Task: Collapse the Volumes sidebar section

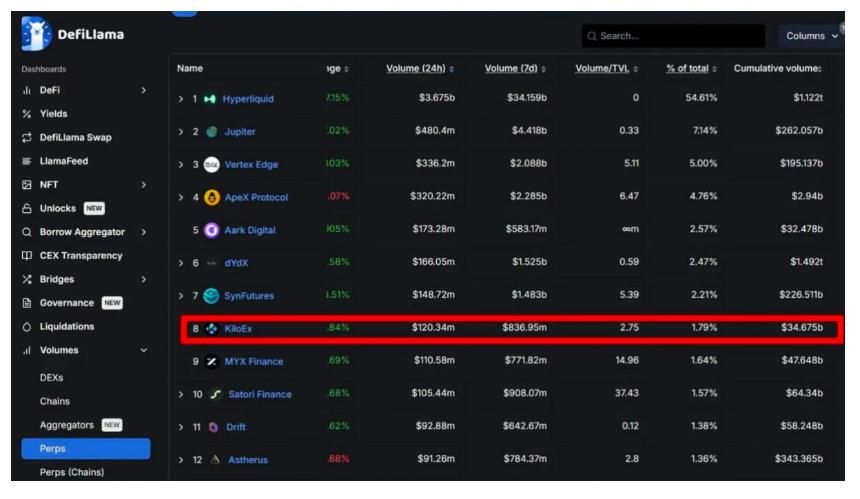Action: (143, 351)
